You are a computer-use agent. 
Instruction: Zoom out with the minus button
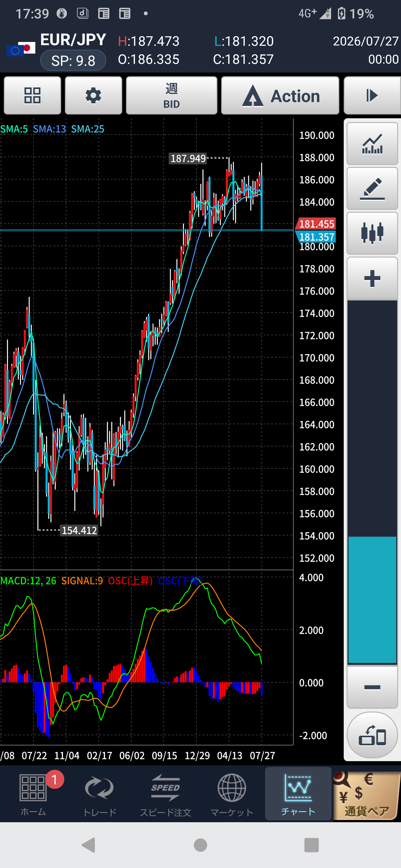[372, 687]
